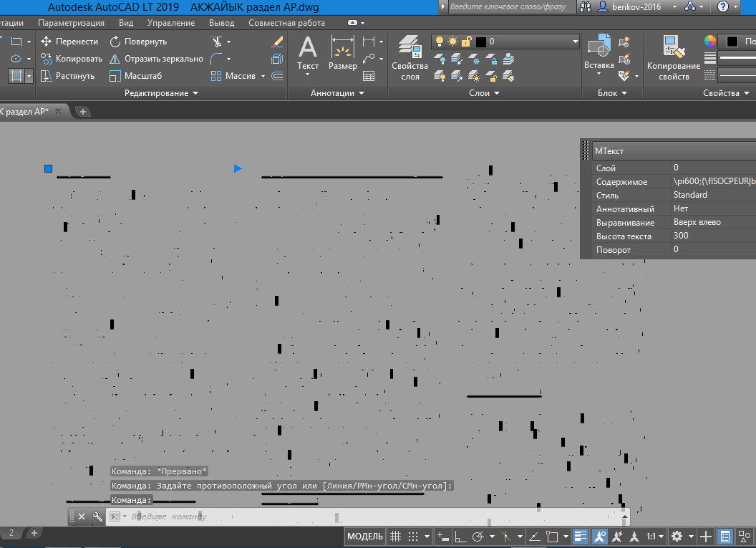Toggle object snap square icon
The width and height of the screenshot is (756, 548).
point(552,537)
